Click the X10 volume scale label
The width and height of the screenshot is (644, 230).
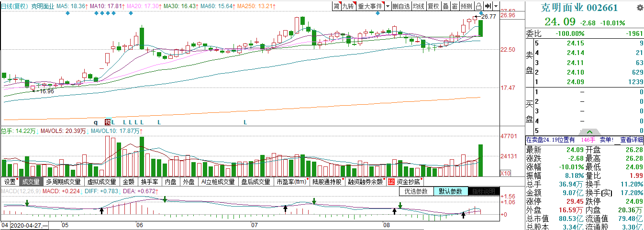click(505, 173)
